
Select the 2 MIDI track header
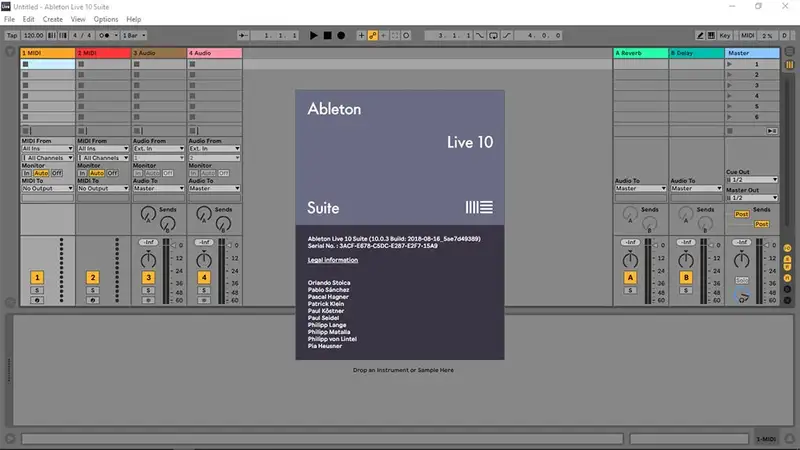click(x=103, y=53)
